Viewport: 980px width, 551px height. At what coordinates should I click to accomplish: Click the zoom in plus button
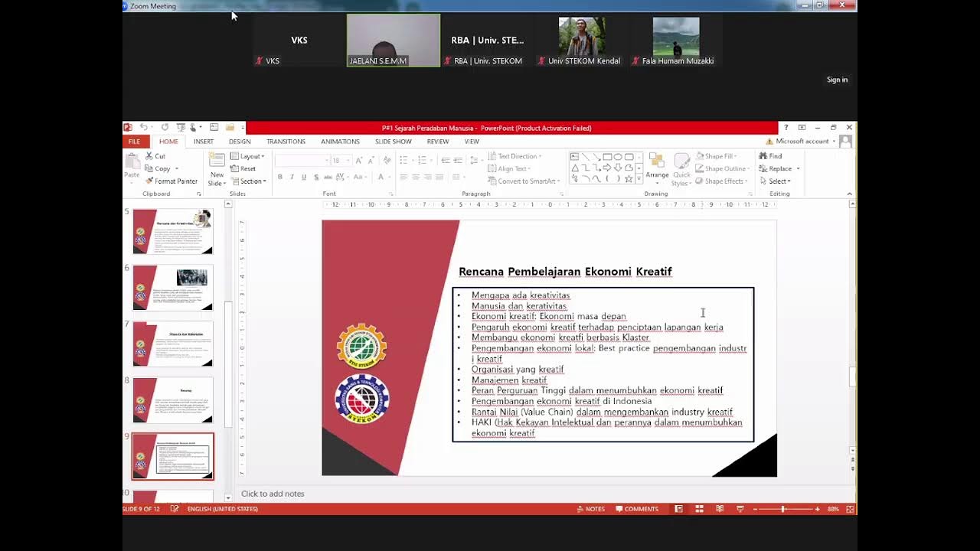point(817,509)
